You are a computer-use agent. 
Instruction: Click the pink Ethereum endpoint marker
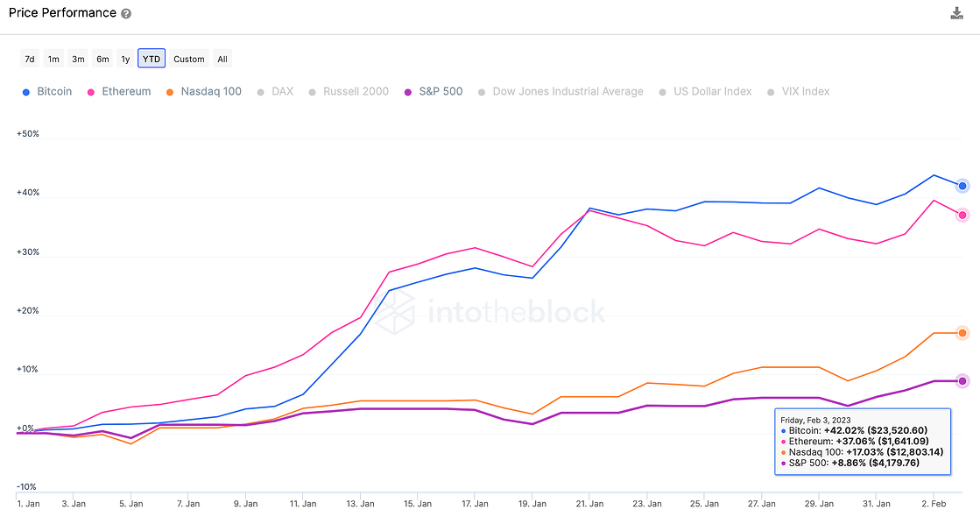pyautogui.click(x=962, y=215)
